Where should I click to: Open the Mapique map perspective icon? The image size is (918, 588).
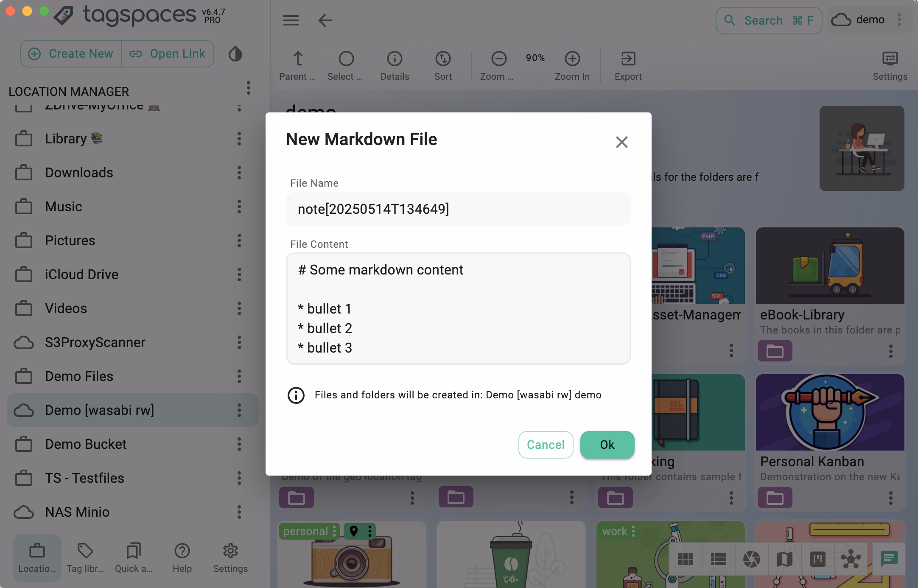pos(785,559)
